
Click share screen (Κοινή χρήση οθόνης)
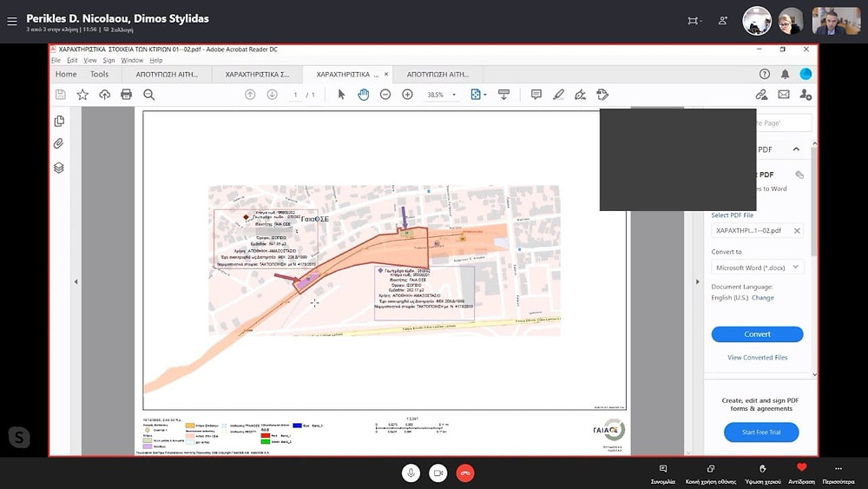point(711,474)
